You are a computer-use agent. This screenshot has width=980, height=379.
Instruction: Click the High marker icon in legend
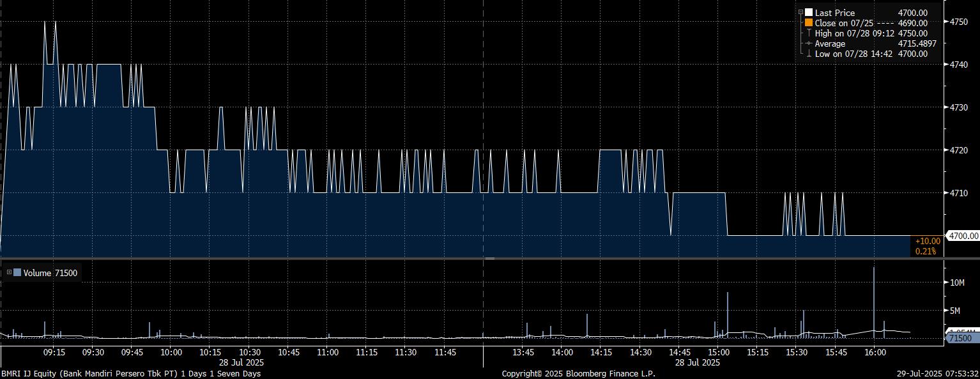[x=809, y=33]
